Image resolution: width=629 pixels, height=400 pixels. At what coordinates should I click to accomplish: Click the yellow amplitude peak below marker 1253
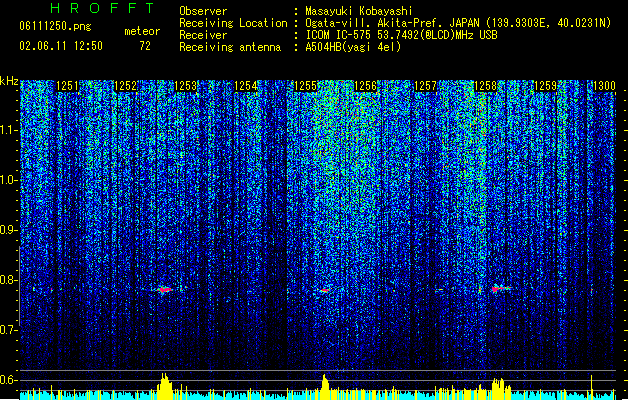(164, 386)
